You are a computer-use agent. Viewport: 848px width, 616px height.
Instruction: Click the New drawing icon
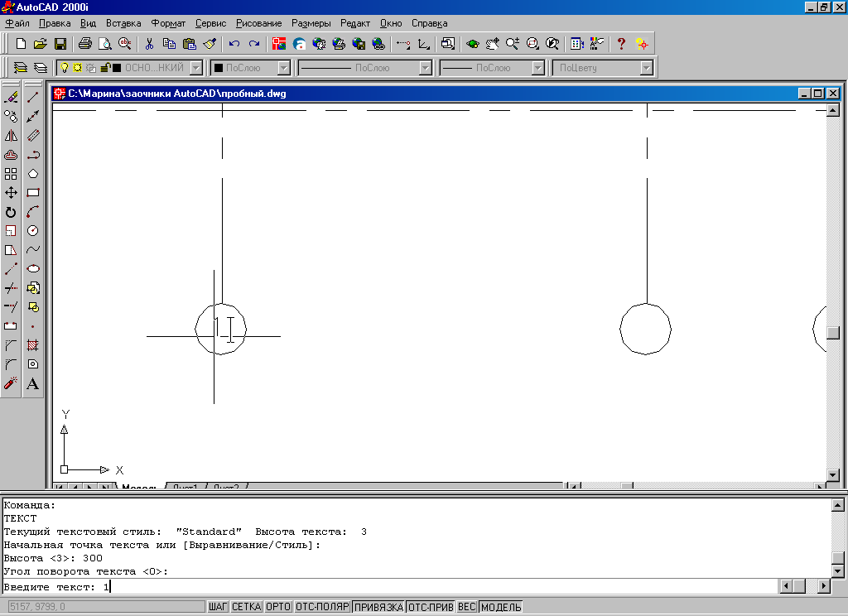21,44
